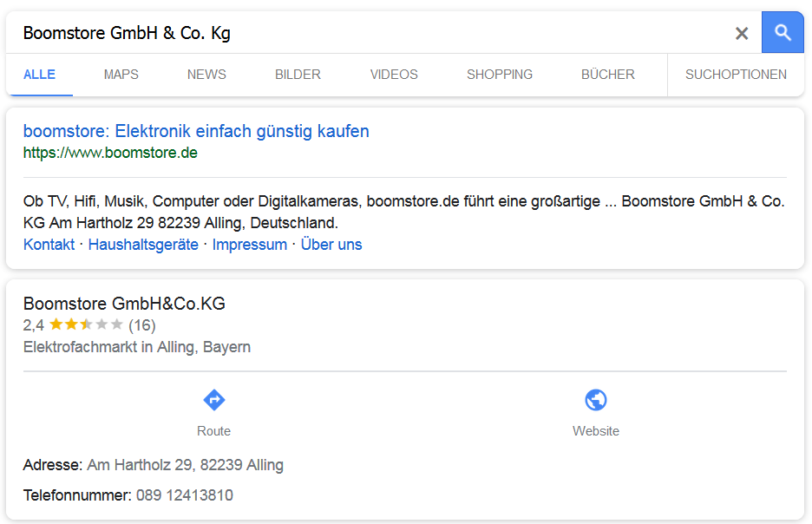This screenshot has width=812, height=524.
Task: Select the Alle tab
Action: point(39,75)
